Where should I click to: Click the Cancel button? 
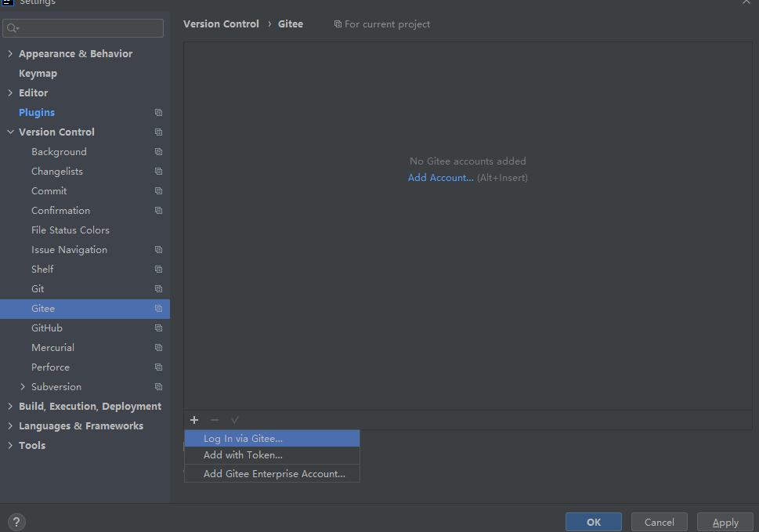tap(660, 523)
